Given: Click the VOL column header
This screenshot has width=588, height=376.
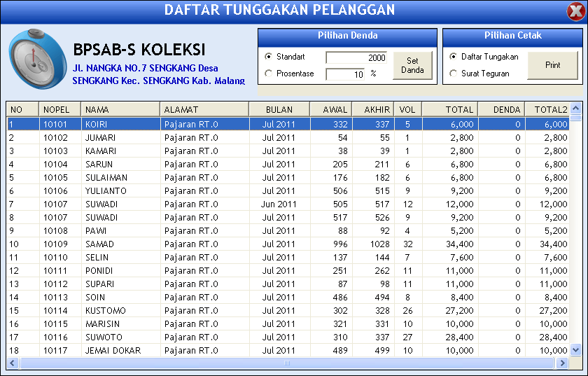Looking at the screenshot, I should [x=407, y=109].
